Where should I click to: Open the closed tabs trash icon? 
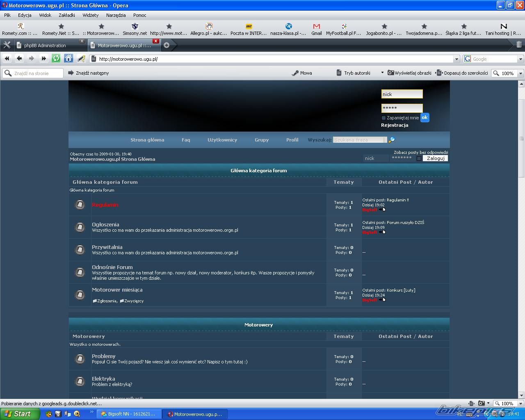pos(519,45)
